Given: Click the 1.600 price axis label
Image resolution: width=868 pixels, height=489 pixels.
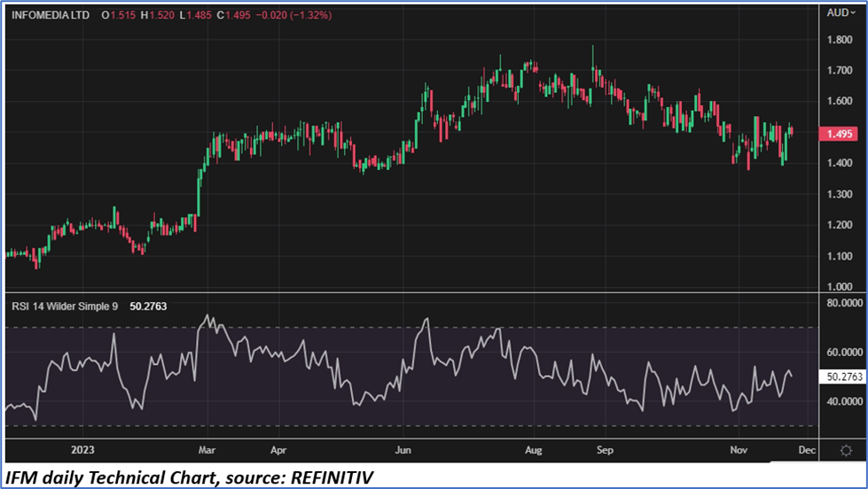Looking at the screenshot, I should (840, 101).
